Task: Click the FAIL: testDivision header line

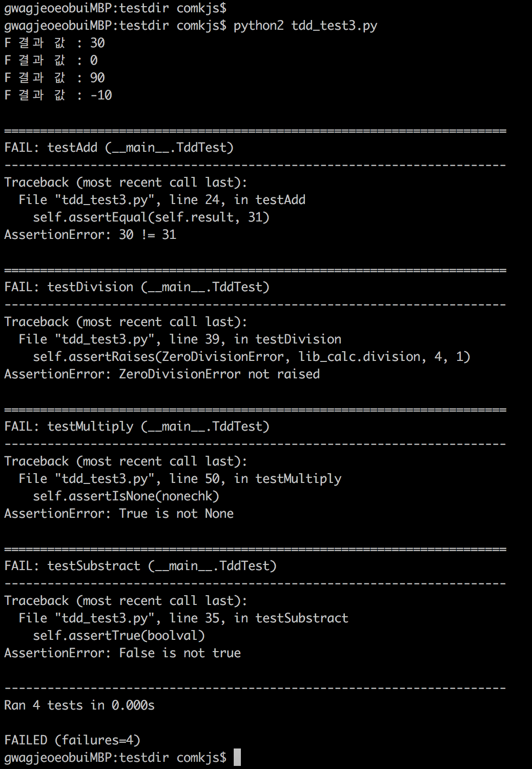Action: click(136, 287)
